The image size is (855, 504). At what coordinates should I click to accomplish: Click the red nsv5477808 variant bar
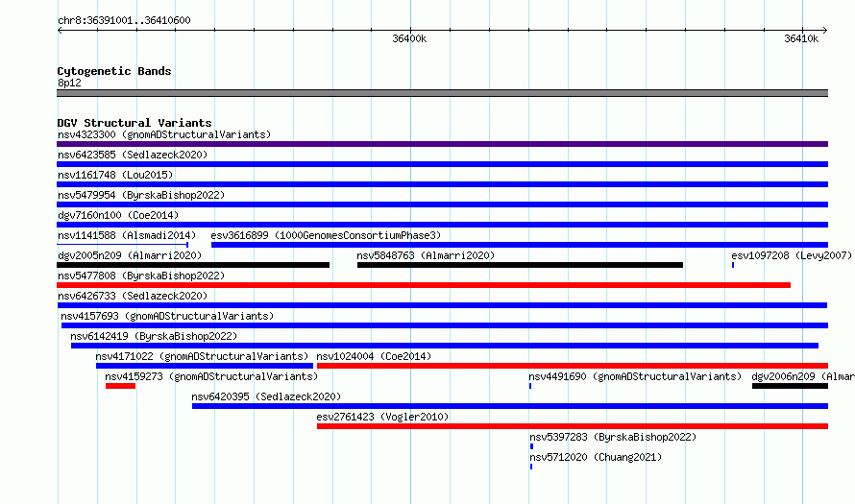pos(424,285)
